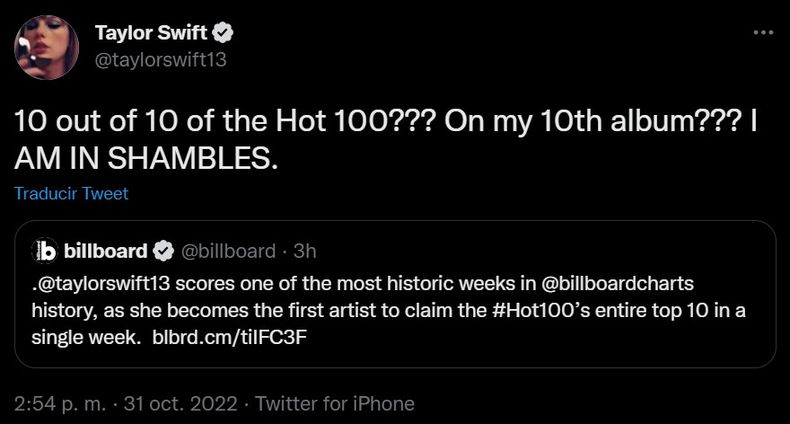This screenshot has width=790, height=424.
Task: Open the billboard account name
Action: [105, 249]
